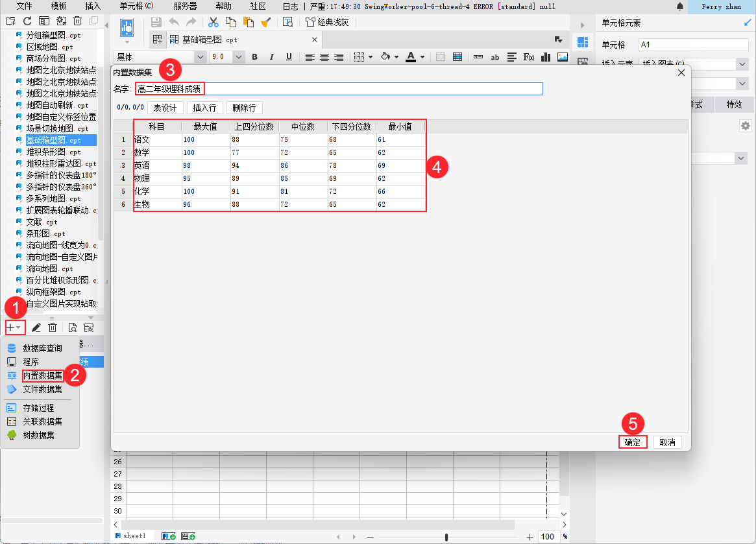Click the notification bell icon

coord(680,6)
